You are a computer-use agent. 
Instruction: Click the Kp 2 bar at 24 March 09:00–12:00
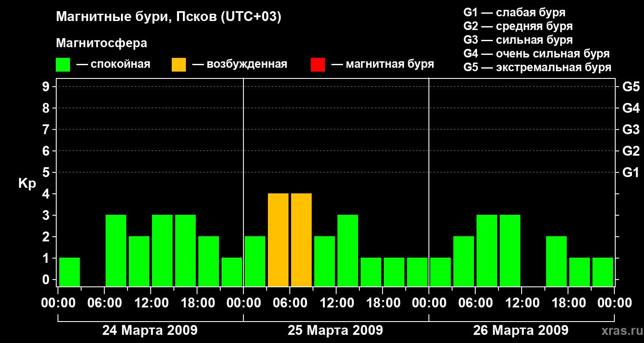click(139, 262)
